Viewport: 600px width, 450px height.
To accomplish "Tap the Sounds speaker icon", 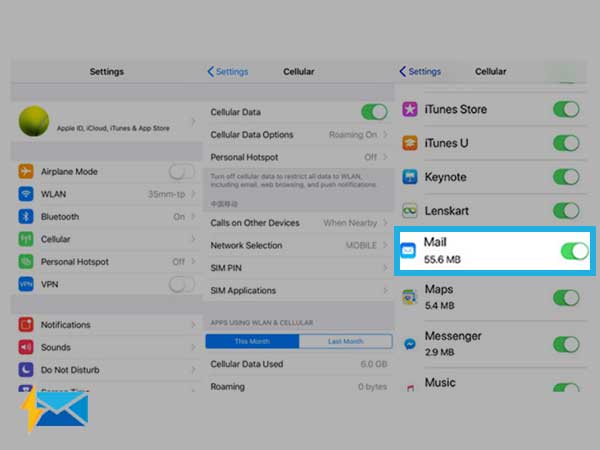I will pyautogui.click(x=26, y=347).
